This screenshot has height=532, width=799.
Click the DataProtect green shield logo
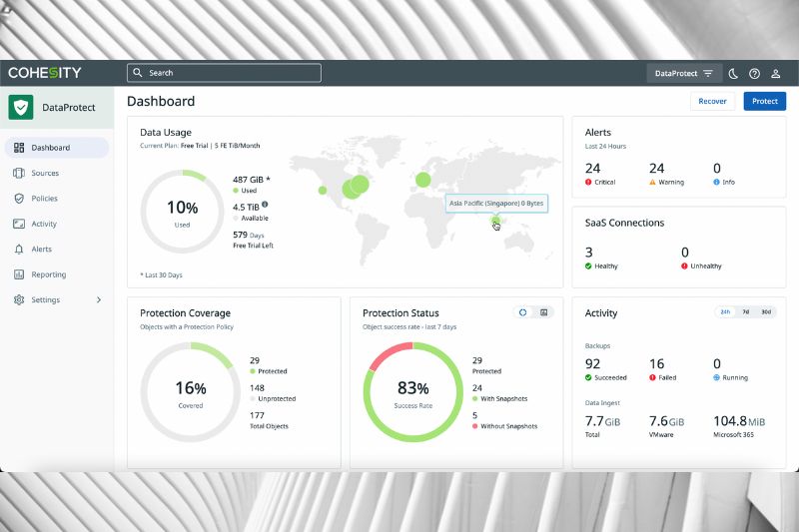click(x=21, y=108)
